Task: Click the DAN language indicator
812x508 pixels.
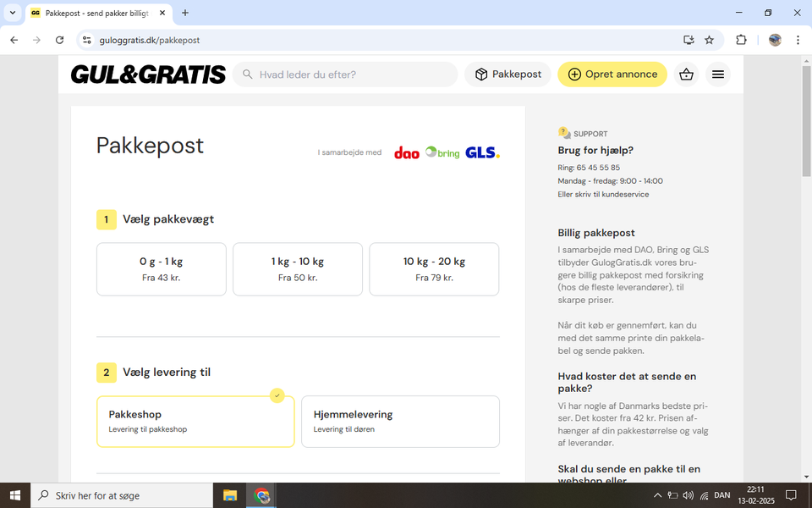Action: [x=721, y=495]
